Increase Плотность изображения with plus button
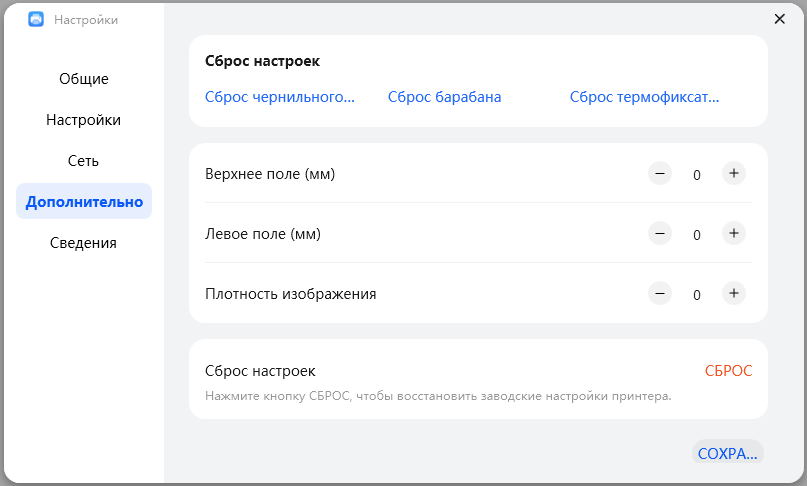807x486 pixels. click(733, 294)
